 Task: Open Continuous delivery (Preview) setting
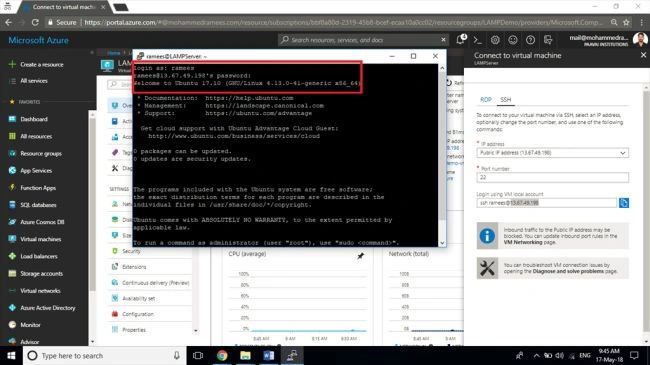(x=155, y=282)
